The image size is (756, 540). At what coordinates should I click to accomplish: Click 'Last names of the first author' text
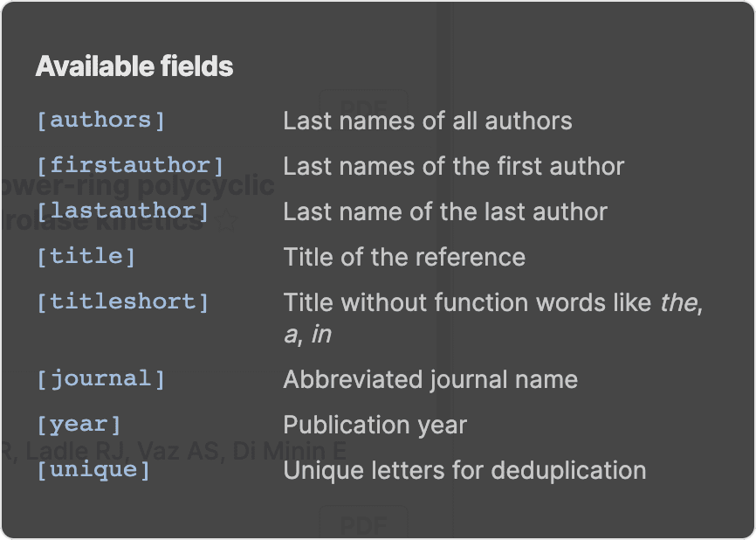point(453,166)
